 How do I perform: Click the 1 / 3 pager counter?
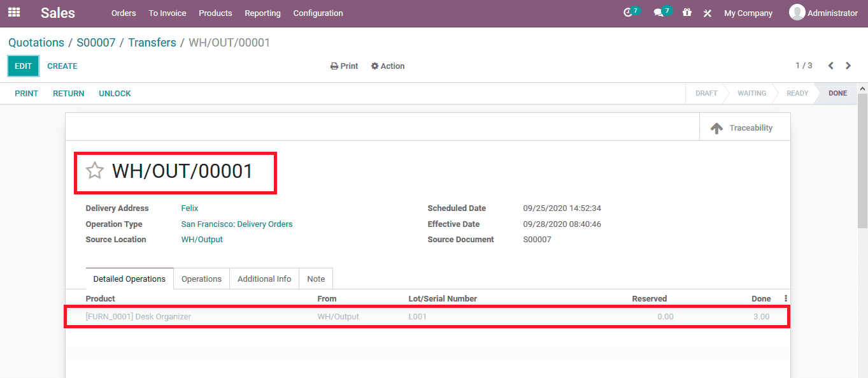click(x=804, y=66)
